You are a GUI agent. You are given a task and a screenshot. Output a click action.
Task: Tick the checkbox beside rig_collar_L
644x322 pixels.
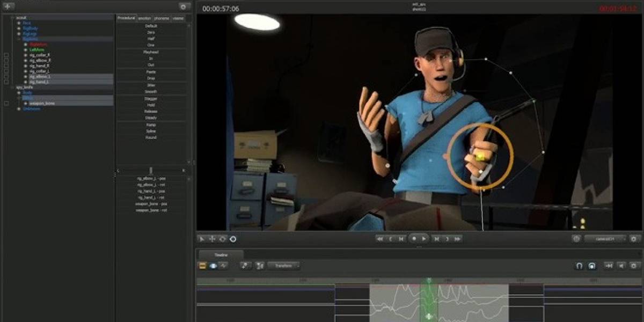(6, 71)
